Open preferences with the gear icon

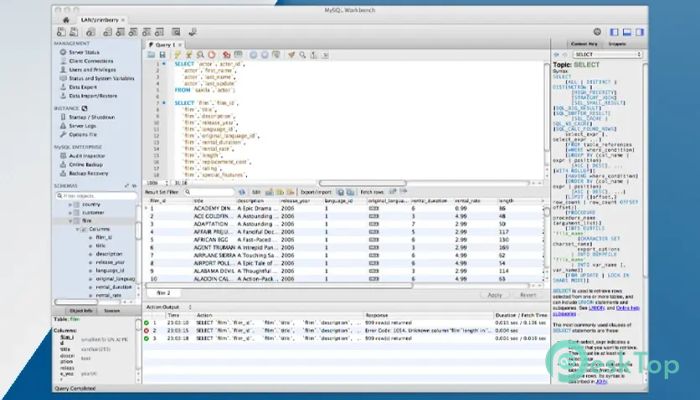[x=597, y=32]
